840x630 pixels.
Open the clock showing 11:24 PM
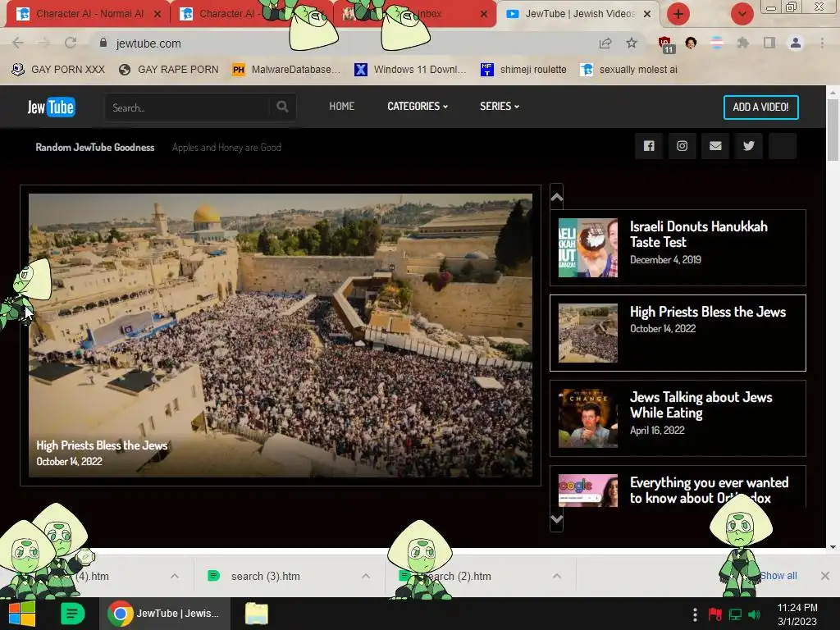pyautogui.click(x=797, y=614)
